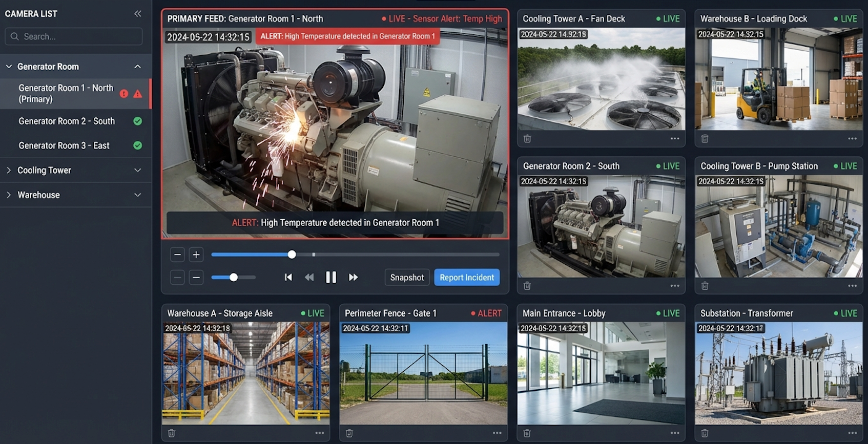
Task: Open the Substation - Transformer feed thumbnail
Action: pyautogui.click(x=778, y=373)
